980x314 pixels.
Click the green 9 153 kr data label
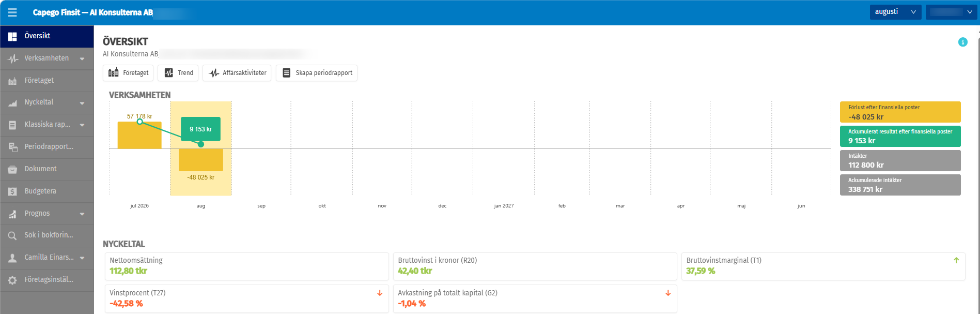coord(200,129)
